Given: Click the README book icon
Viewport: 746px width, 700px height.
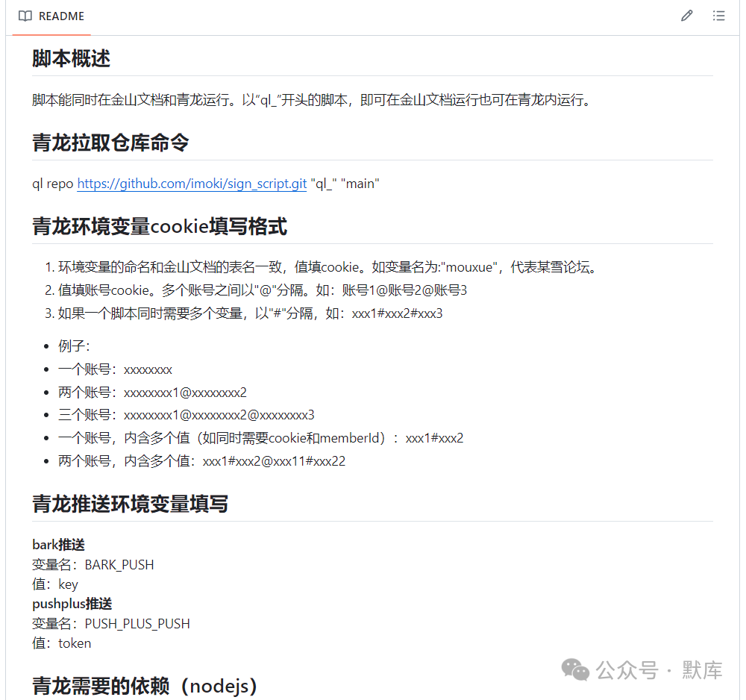Looking at the screenshot, I should coord(25,16).
